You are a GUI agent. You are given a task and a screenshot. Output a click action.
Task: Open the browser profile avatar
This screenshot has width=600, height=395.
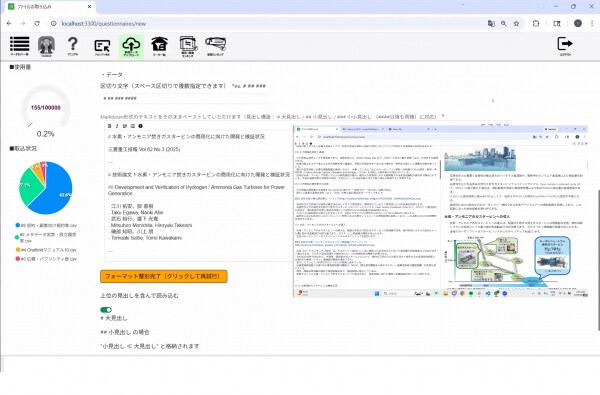(x=578, y=23)
